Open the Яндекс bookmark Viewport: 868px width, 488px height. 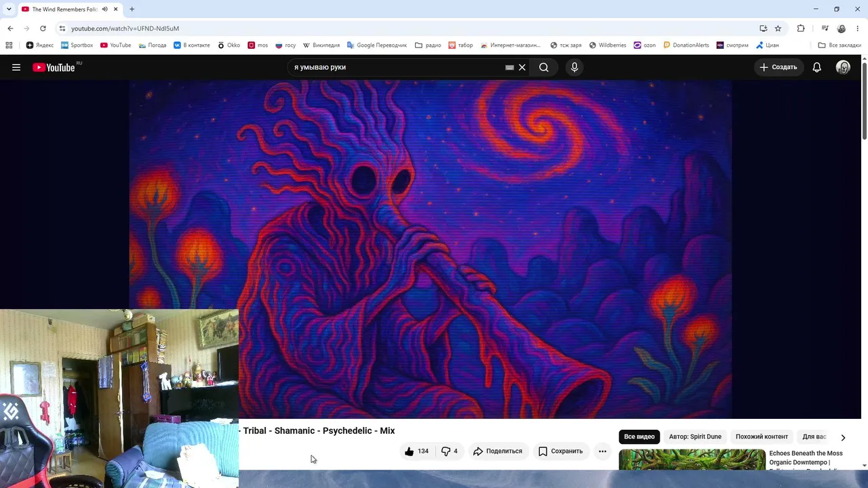[40, 45]
